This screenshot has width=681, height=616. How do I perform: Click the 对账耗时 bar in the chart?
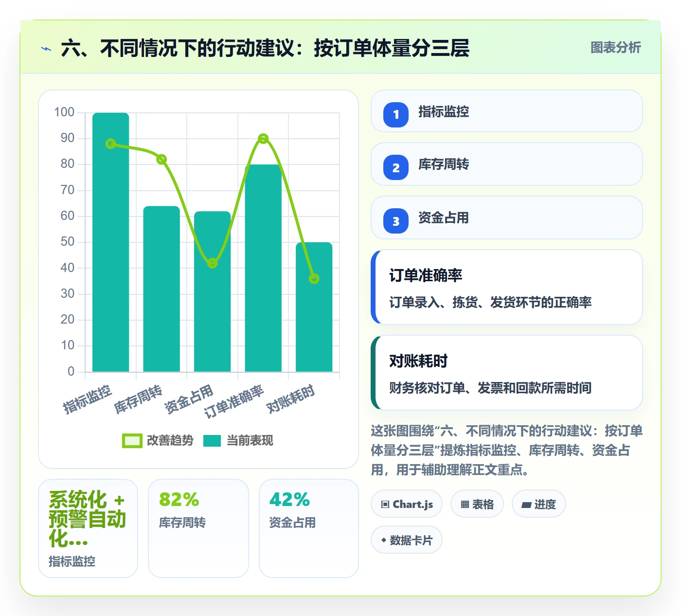[314, 307]
